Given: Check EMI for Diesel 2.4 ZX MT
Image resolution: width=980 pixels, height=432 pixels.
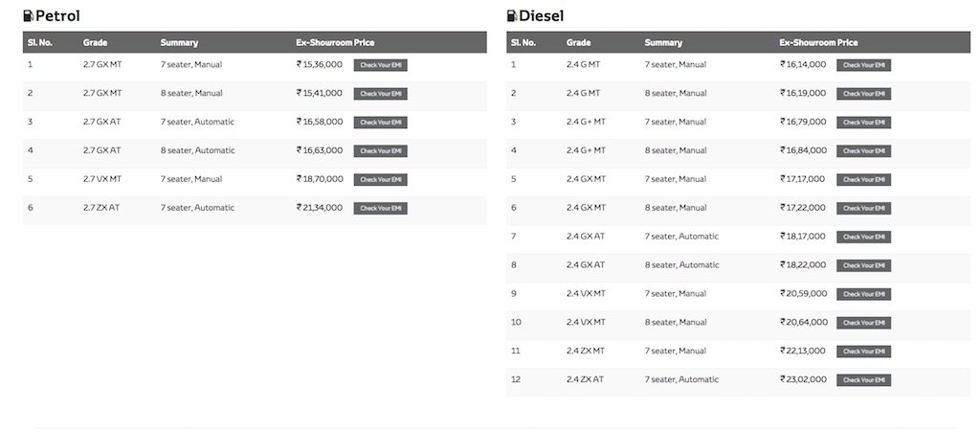Looking at the screenshot, I should (x=863, y=352).
